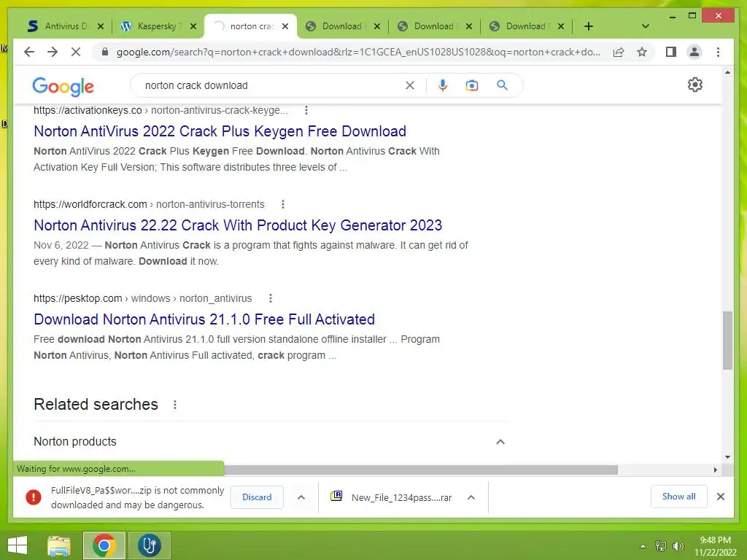Image resolution: width=747 pixels, height=560 pixels.
Task: Go back to the previous page
Action: point(29,52)
